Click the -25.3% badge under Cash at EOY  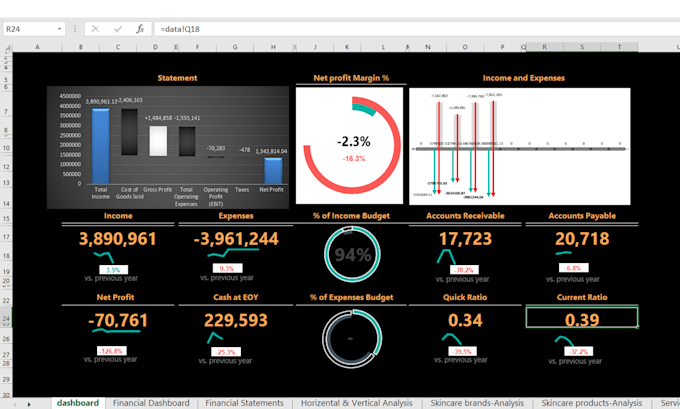(226, 352)
